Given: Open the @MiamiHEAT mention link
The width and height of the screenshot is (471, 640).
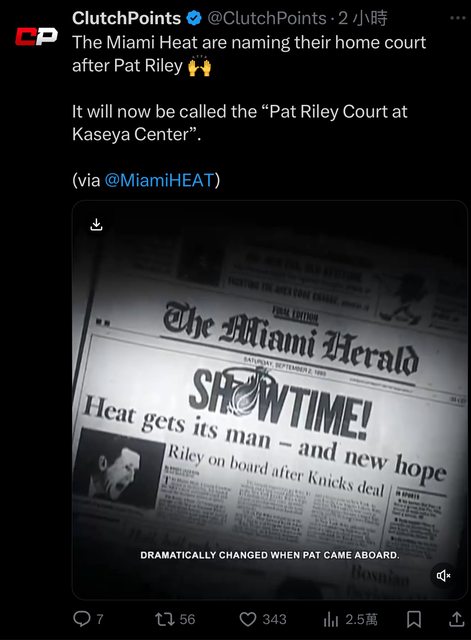Looking at the screenshot, I should click(160, 180).
